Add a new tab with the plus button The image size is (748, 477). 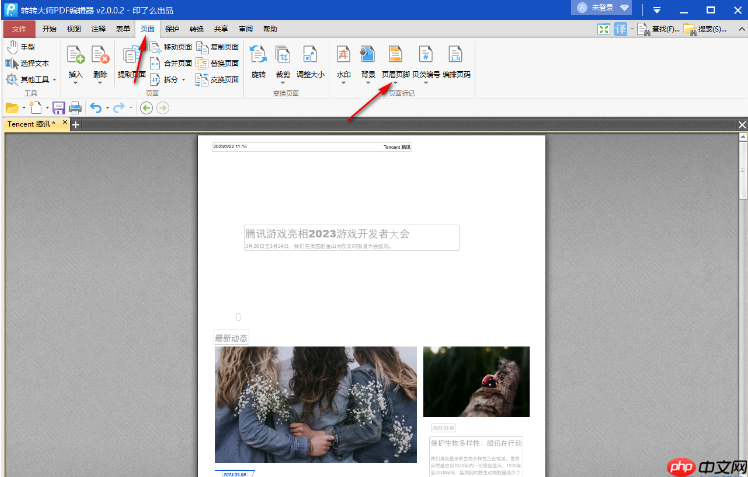click(x=75, y=124)
